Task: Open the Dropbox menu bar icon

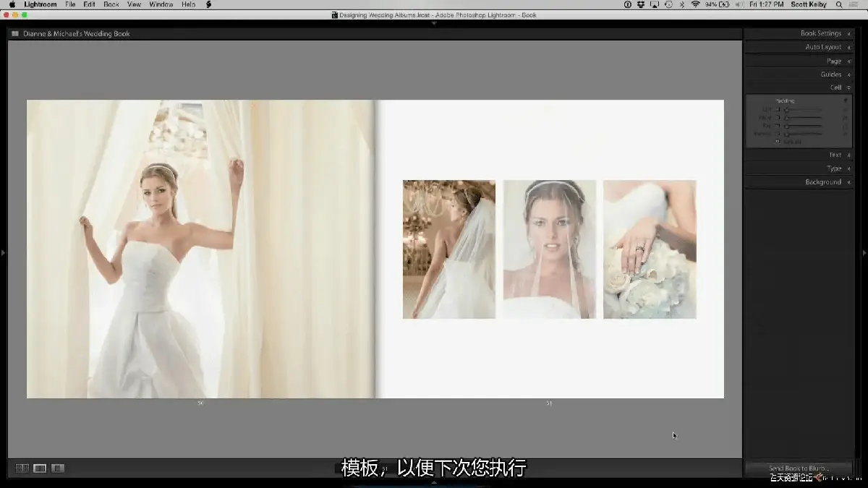Action: click(x=642, y=4)
